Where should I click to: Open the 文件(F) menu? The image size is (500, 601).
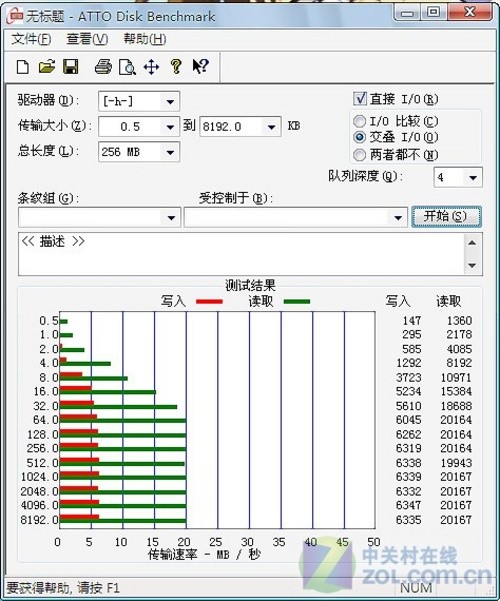[31, 39]
